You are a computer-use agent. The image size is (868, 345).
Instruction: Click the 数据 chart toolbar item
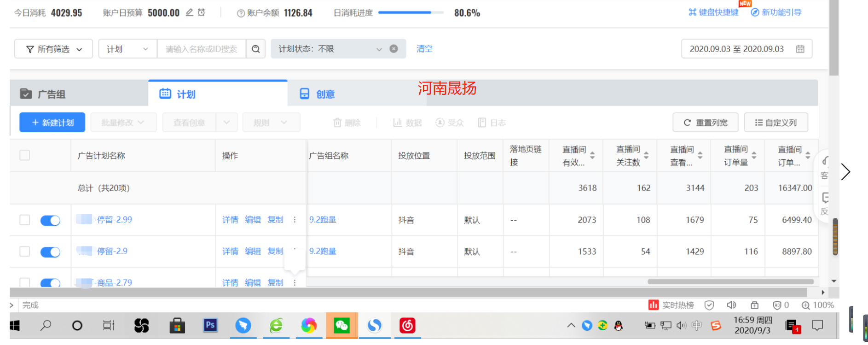[407, 123]
